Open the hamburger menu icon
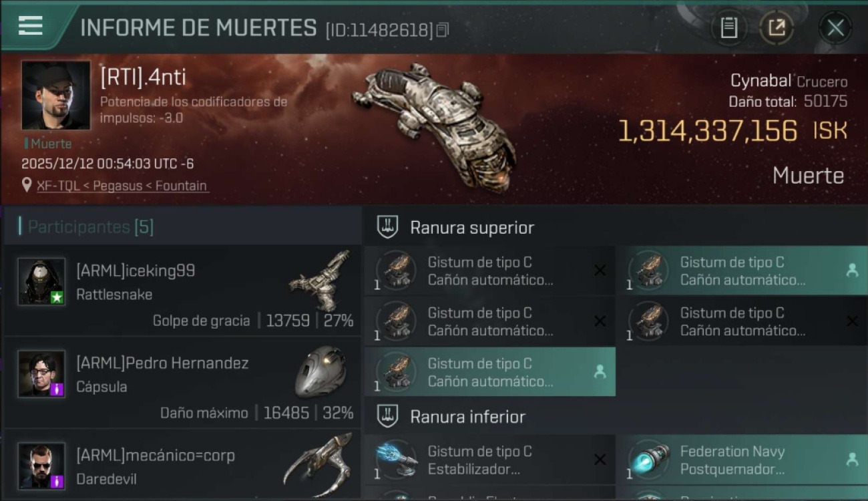 31,26
